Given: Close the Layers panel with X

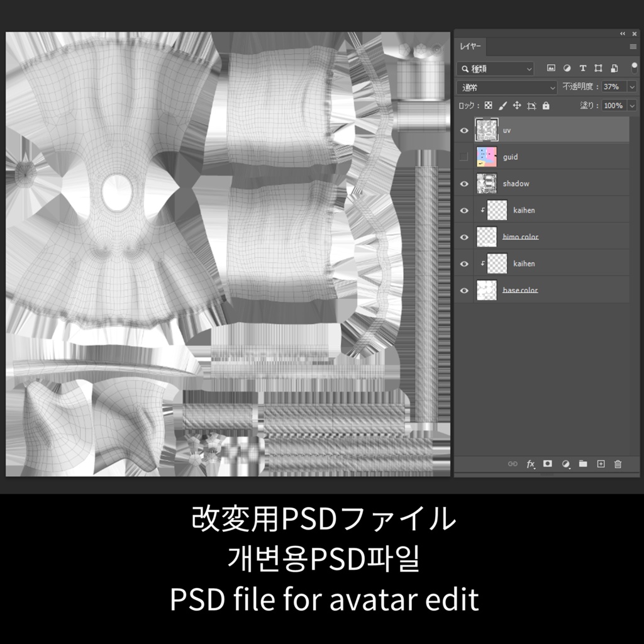Looking at the screenshot, I should pyautogui.click(x=635, y=34).
